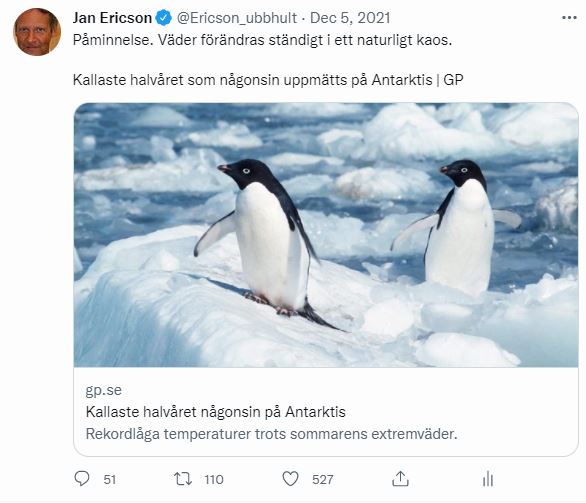Click the retweet arrows icon

click(183, 479)
